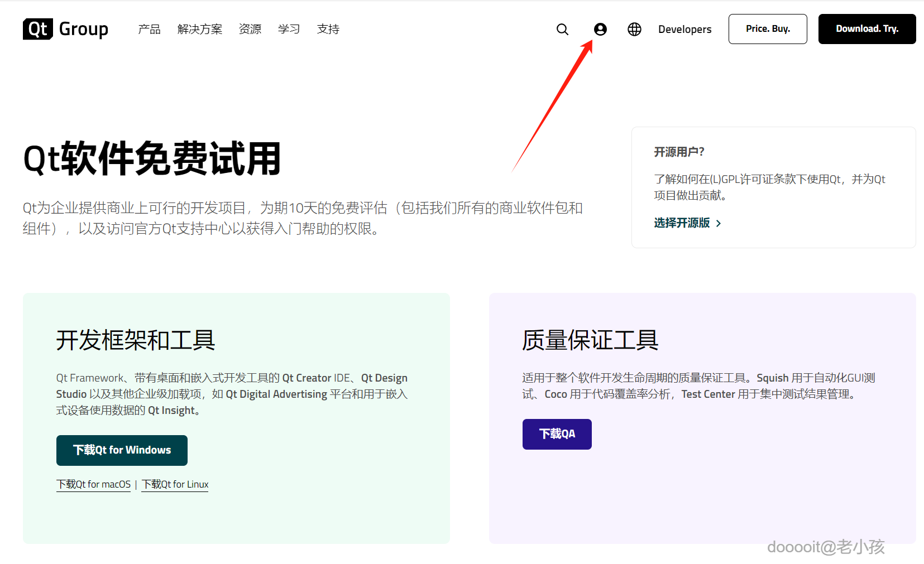
Task: Click the user account icon
Action: [600, 29]
